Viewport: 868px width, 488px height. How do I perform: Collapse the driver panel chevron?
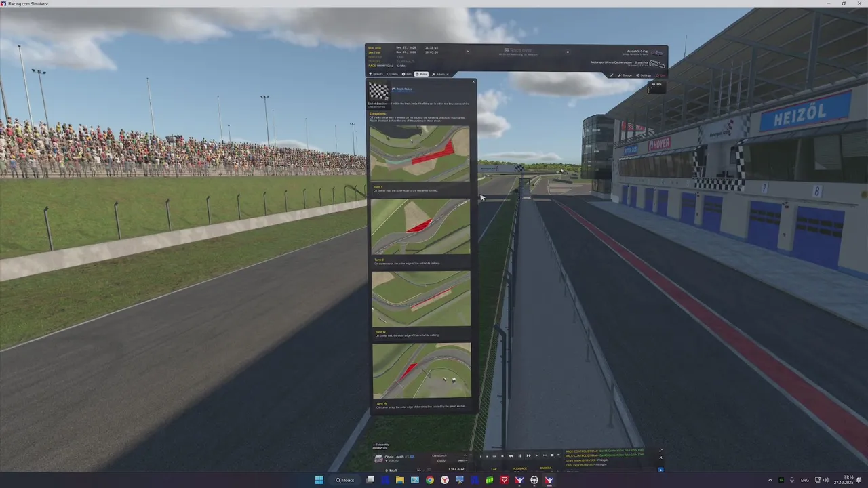coord(465,455)
